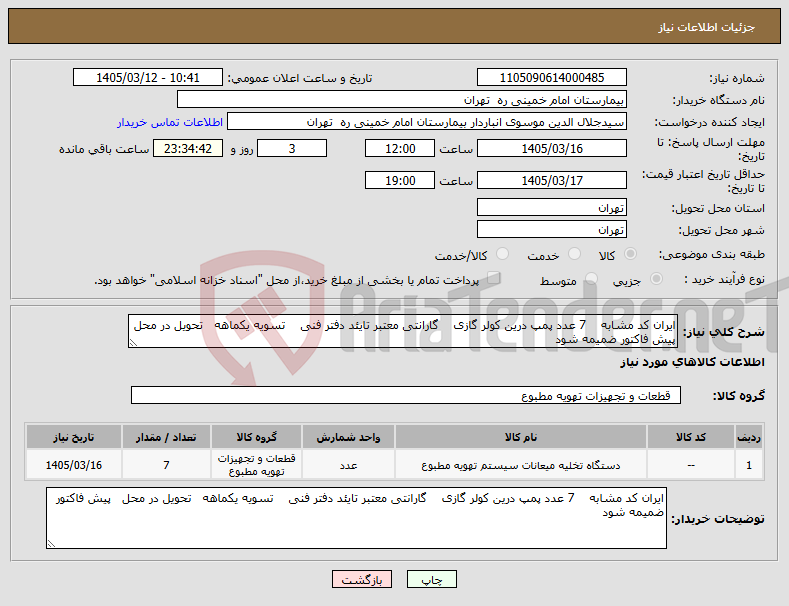
Task: Click the نام دستگاه خریدار field
Action: [x=402, y=100]
